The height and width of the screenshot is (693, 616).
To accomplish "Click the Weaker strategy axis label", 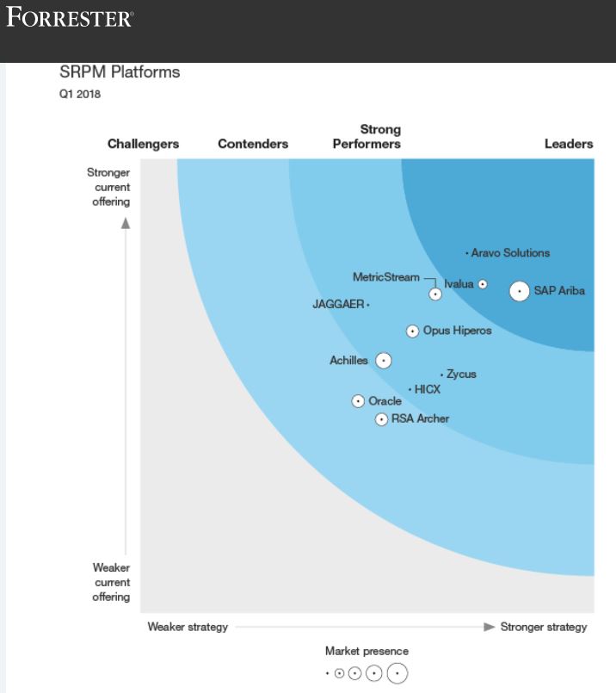I will pos(188,627).
